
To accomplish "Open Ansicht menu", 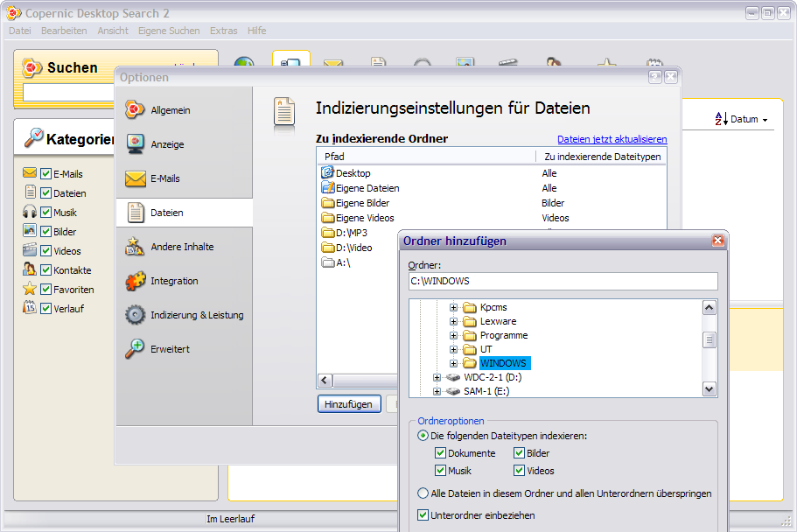I will coord(113,31).
